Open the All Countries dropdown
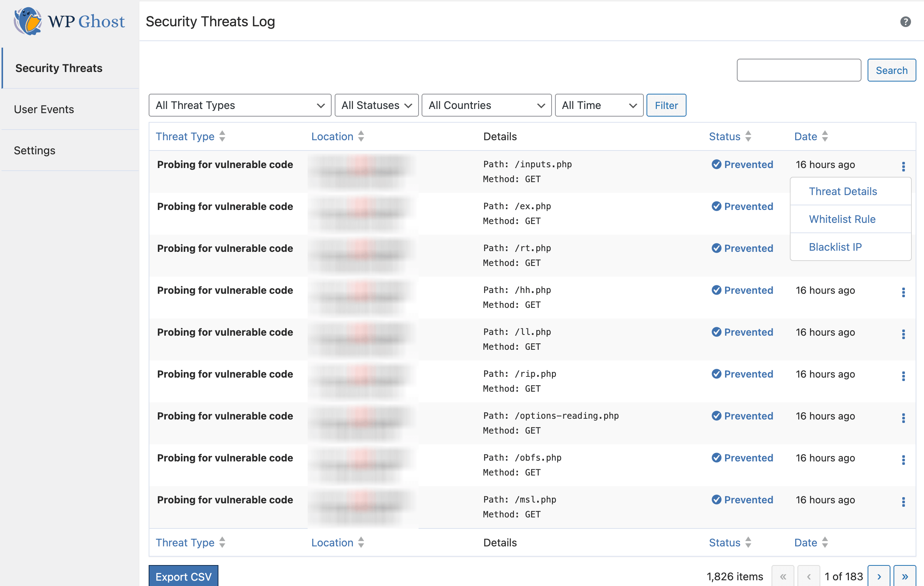 click(x=486, y=106)
